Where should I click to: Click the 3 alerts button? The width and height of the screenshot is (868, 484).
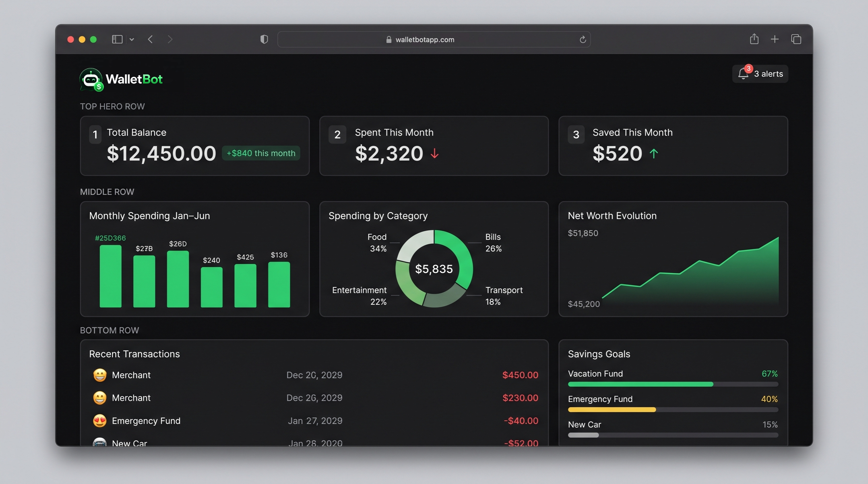pos(760,74)
